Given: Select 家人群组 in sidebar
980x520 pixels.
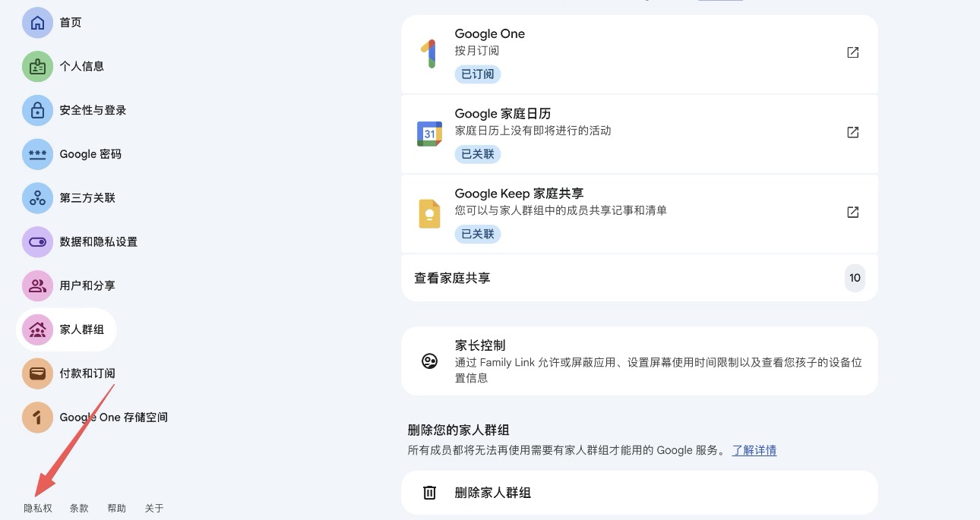Looking at the screenshot, I should (66, 330).
